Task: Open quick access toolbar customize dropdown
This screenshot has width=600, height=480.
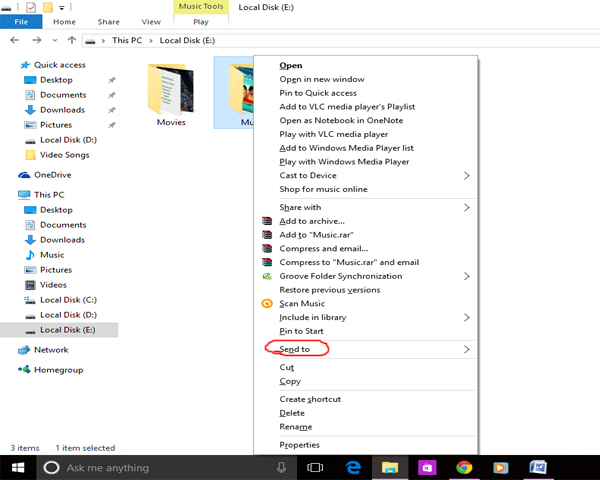Action: point(61,7)
